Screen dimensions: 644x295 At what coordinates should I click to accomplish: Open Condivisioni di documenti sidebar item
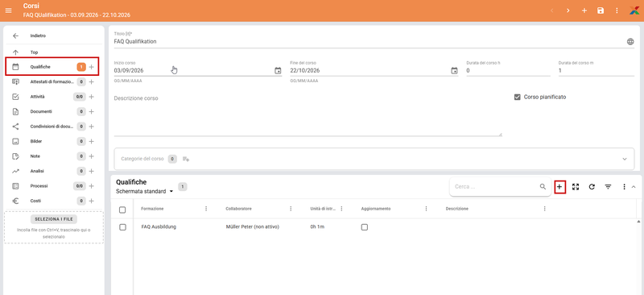(x=52, y=127)
